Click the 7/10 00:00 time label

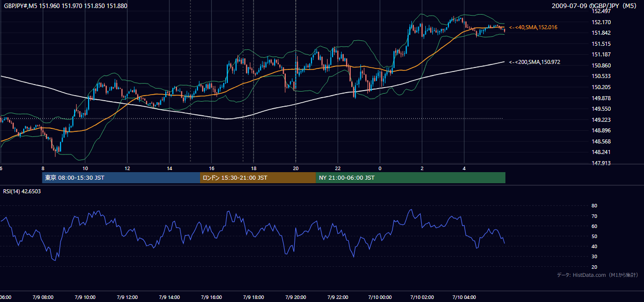pyautogui.click(x=379, y=297)
